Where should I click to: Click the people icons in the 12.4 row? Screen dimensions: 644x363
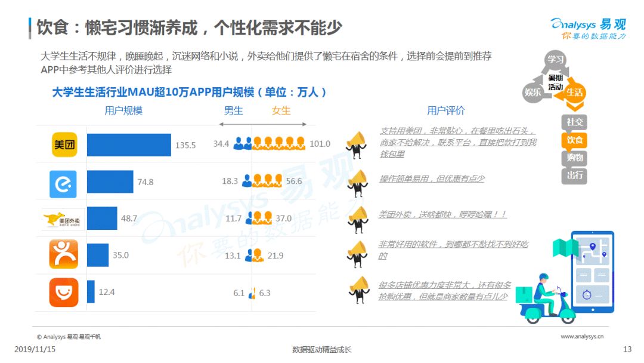[252, 293]
